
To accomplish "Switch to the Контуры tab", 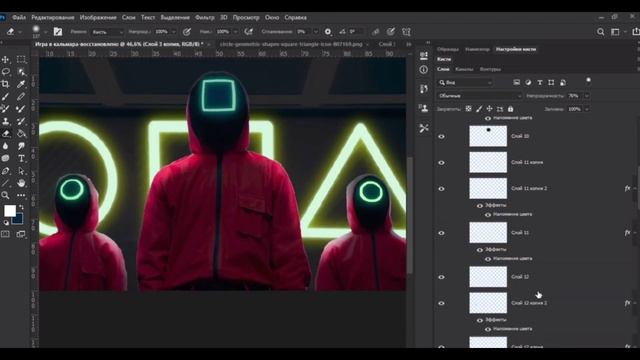I will click(490, 69).
